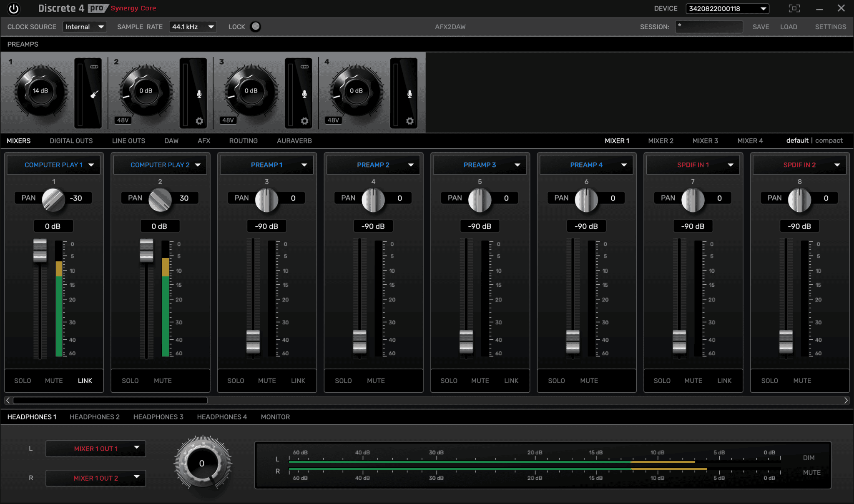854x504 pixels.
Task: Switch to the AURAVERB tab
Action: pyautogui.click(x=294, y=140)
